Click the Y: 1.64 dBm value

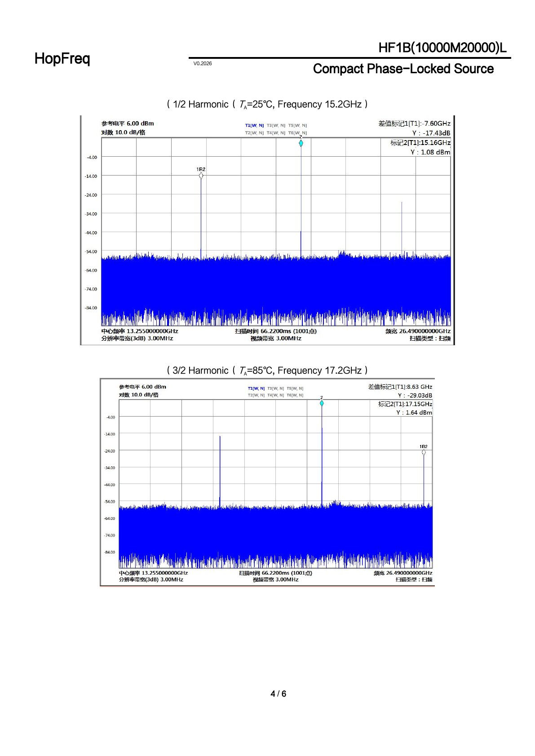tap(414, 413)
